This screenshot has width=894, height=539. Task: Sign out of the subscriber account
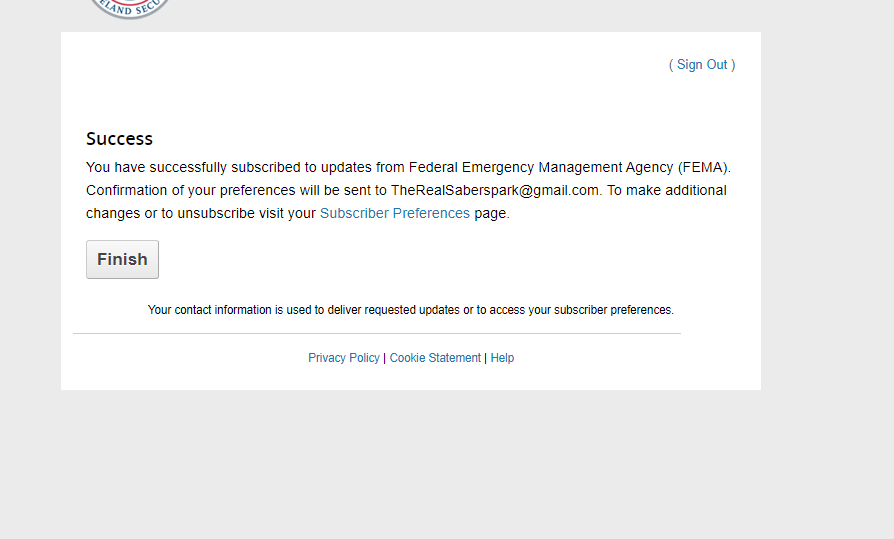[702, 65]
